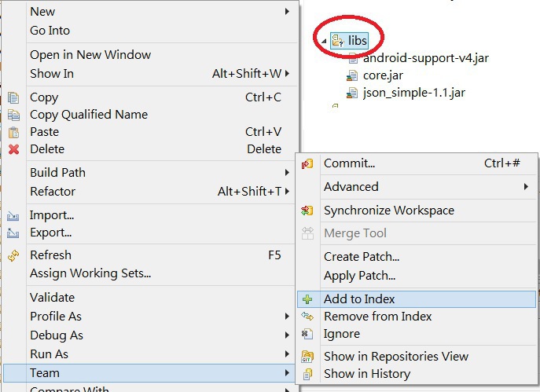Click the Commit icon in Team submenu
The height and width of the screenshot is (392, 540).
pyautogui.click(x=307, y=164)
